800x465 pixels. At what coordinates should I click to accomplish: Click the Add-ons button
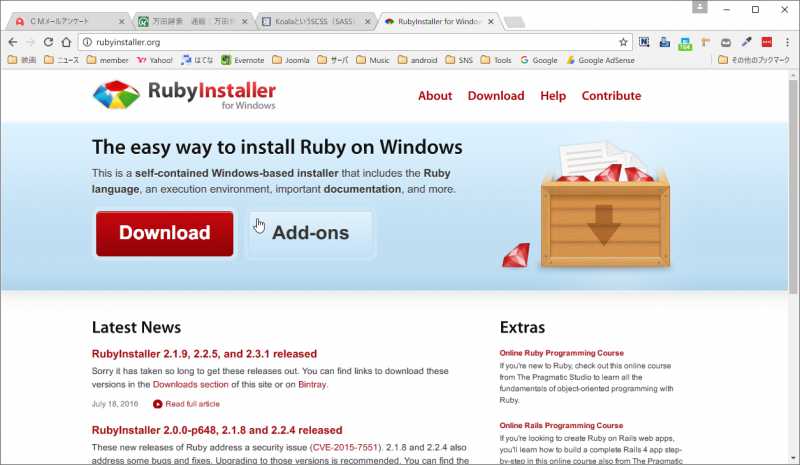[x=311, y=234]
